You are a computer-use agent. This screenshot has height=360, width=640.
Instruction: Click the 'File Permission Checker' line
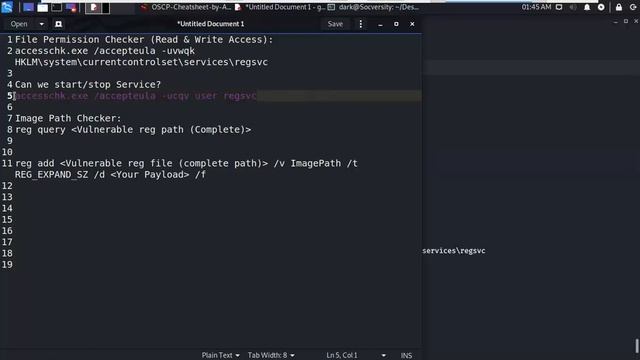click(x=144, y=40)
